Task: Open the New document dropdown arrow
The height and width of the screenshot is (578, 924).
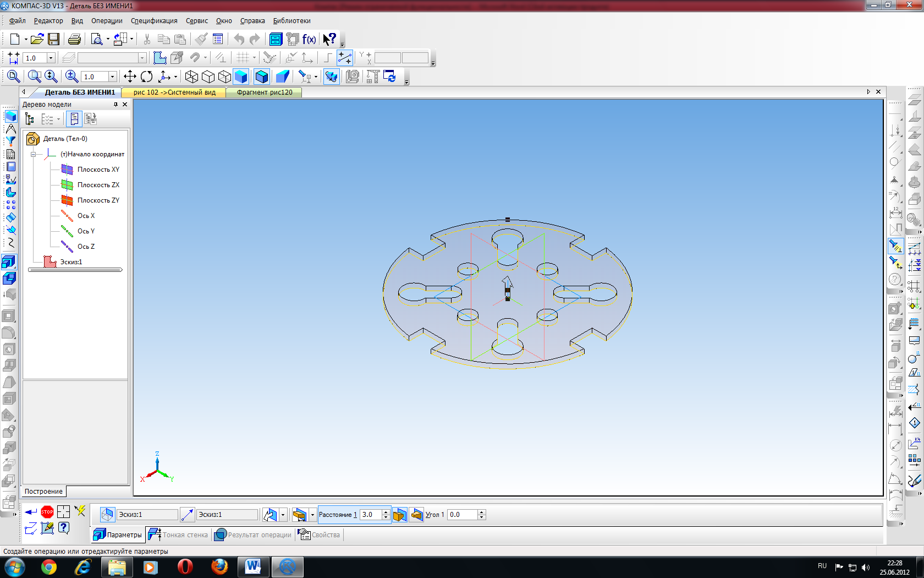Action: [25, 39]
